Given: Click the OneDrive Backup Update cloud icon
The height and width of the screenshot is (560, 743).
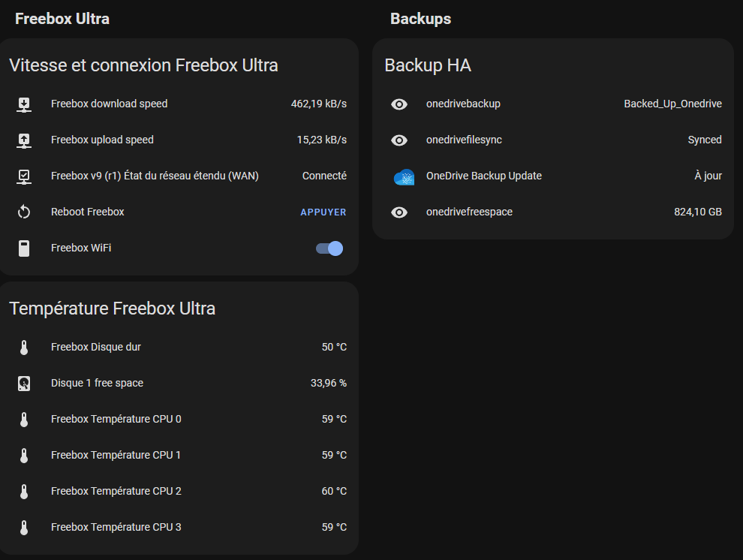Looking at the screenshot, I should pos(405,176).
